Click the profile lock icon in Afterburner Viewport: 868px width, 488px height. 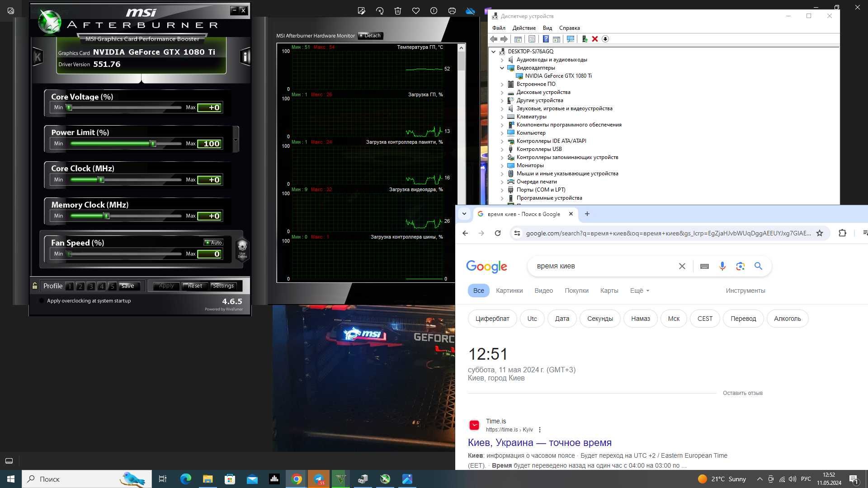(x=35, y=286)
